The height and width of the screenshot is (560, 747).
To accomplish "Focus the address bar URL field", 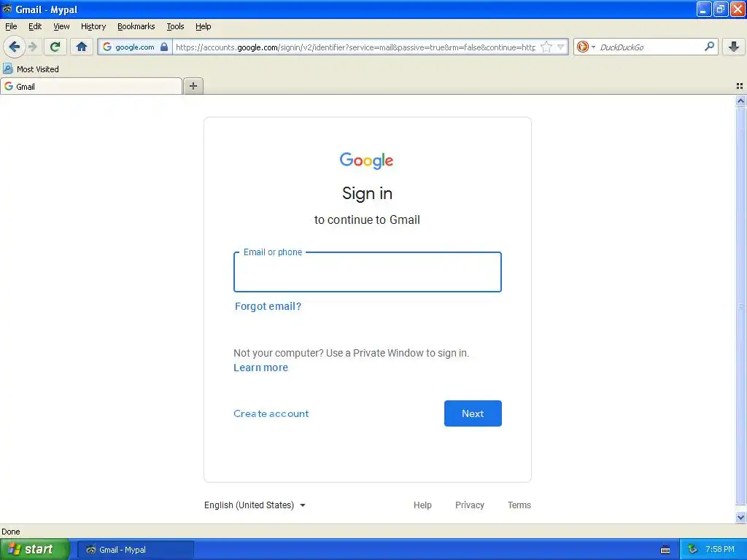I will 355,47.
